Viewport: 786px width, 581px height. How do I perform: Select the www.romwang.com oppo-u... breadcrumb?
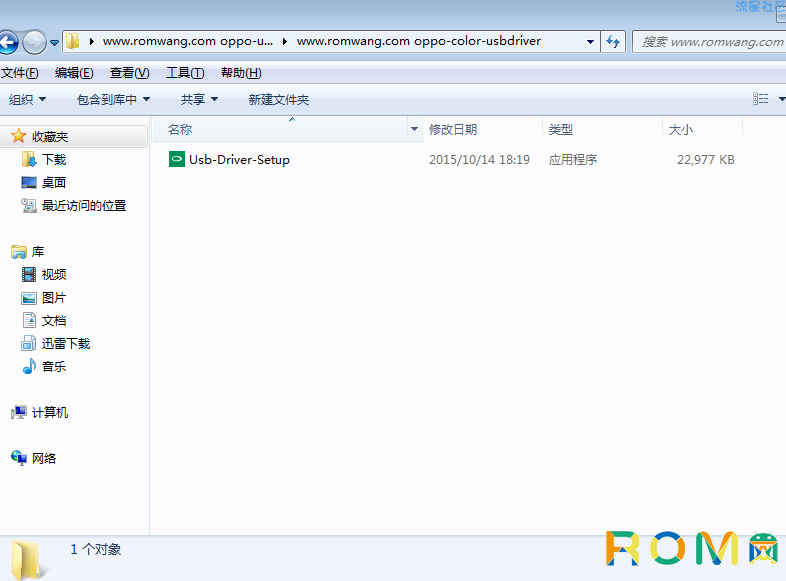coord(187,41)
